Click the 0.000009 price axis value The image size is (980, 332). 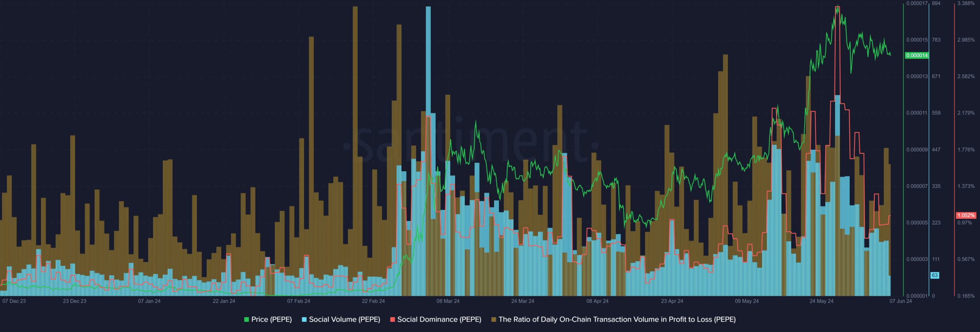tap(917, 150)
